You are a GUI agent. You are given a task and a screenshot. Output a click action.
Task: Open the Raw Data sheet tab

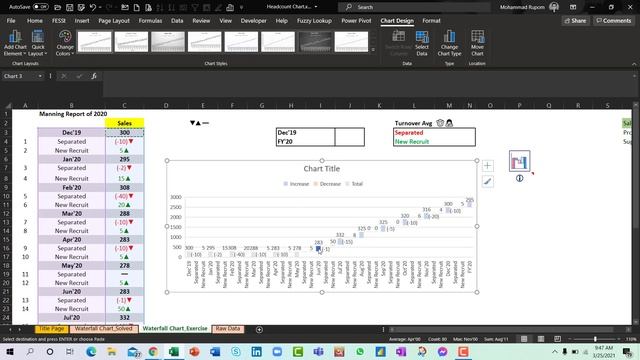pyautogui.click(x=228, y=329)
